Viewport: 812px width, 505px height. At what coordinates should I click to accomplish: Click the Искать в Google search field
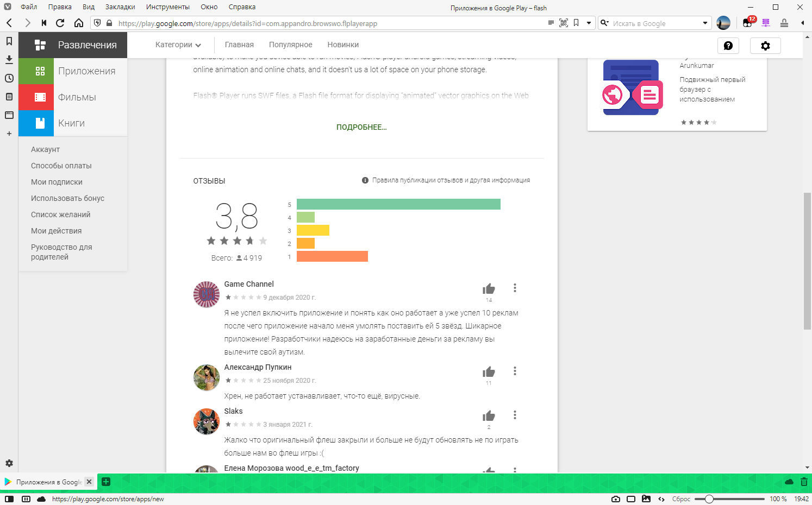[655, 23]
